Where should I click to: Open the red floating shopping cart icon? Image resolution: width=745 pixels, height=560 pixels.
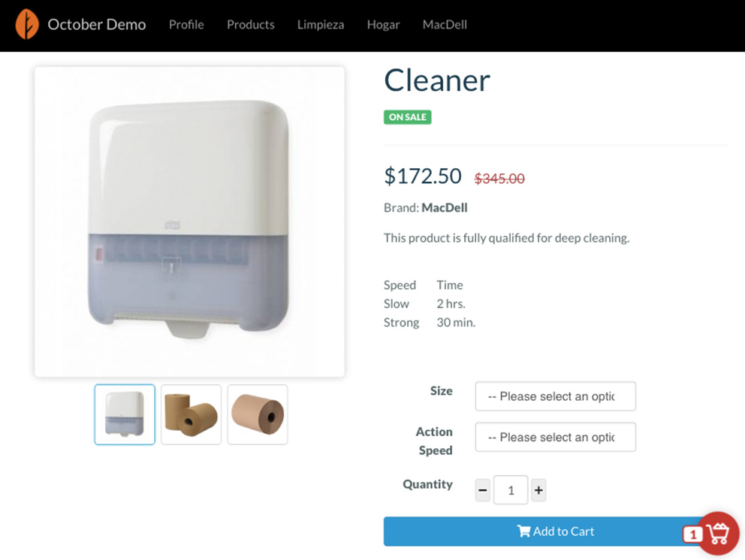pyautogui.click(x=718, y=534)
